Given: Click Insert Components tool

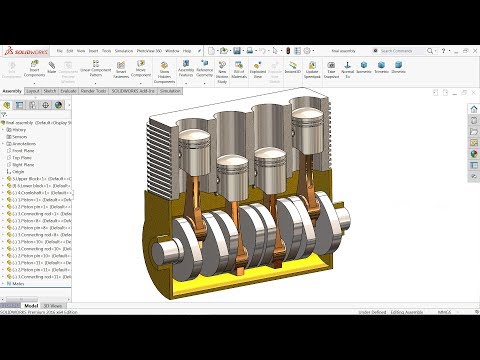Looking at the screenshot, I should [34, 68].
